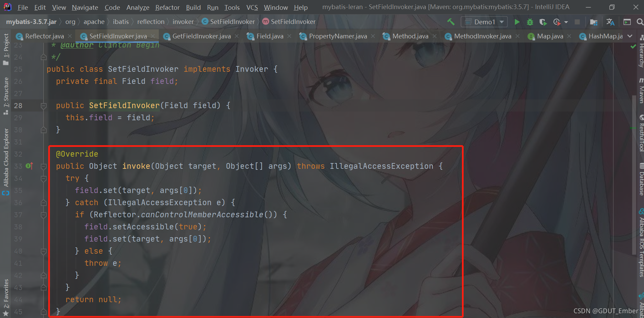644x318 pixels.
Task: Click the Stop square icon
Action: pyautogui.click(x=577, y=22)
